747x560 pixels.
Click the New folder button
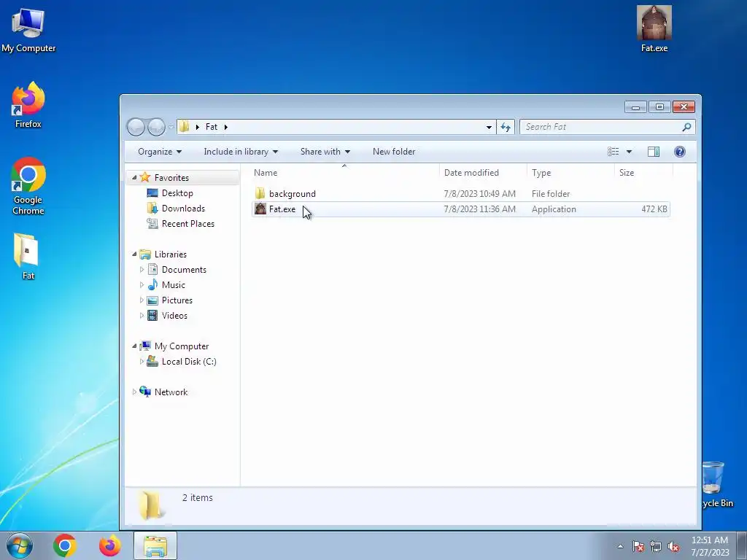click(x=394, y=152)
